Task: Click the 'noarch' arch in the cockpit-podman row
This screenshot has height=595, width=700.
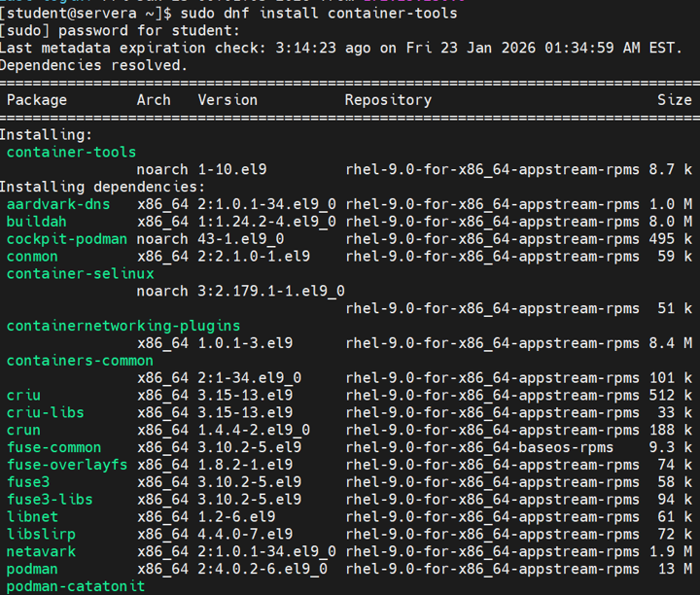Action: pyautogui.click(x=162, y=239)
